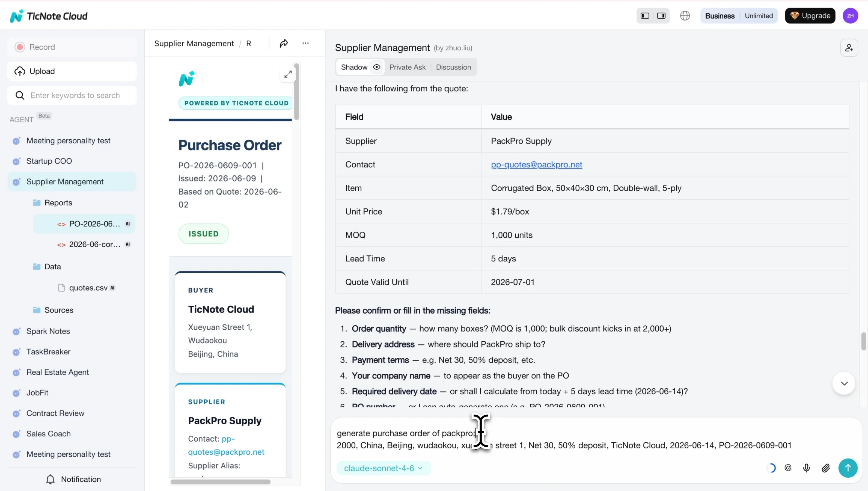Open the language globe menu
The image size is (868, 491).
[685, 16]
